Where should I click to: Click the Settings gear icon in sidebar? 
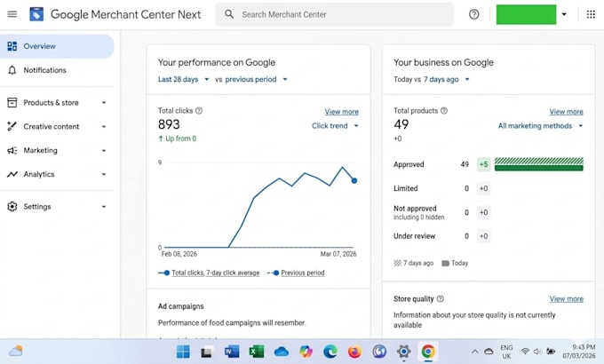tap(12, 207)
